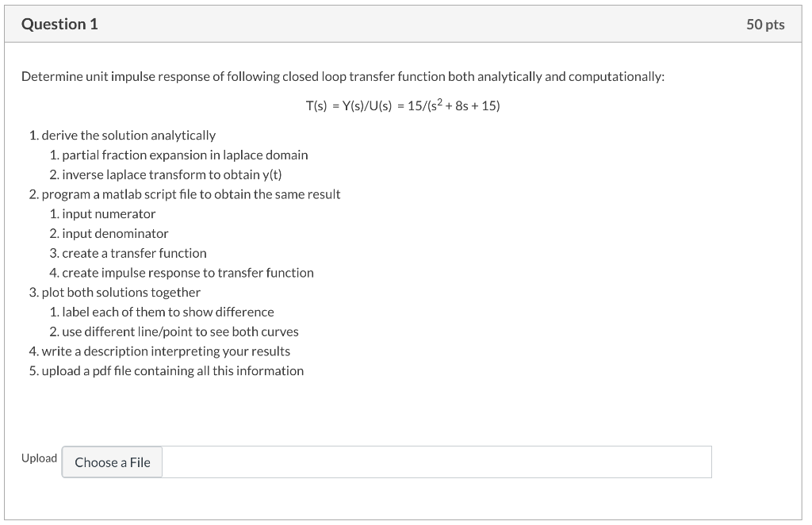The image size is (812, 525).
Task: Click the Choose a File button
Action: coord(112,462)
